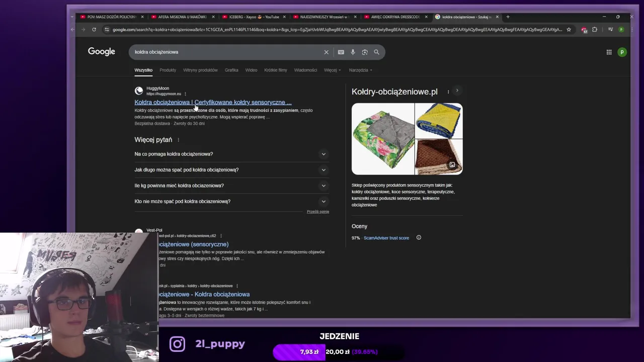Open the HuggyMoon 'Kołdra obciążeniowa | Certyfikowane' result
Image resolution: width=644 pixels, height=362 pixels.
pos(213,102)
